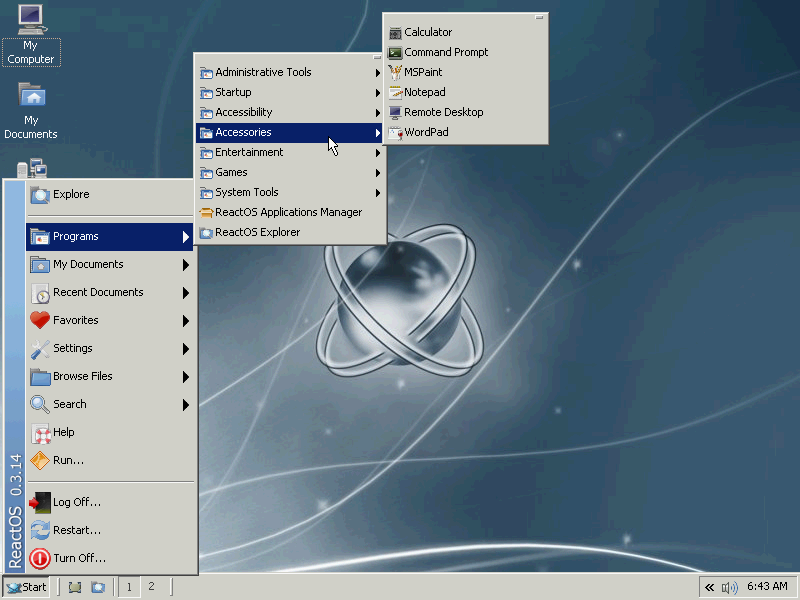Click the Explorer quick launch icon

point(98,587)
